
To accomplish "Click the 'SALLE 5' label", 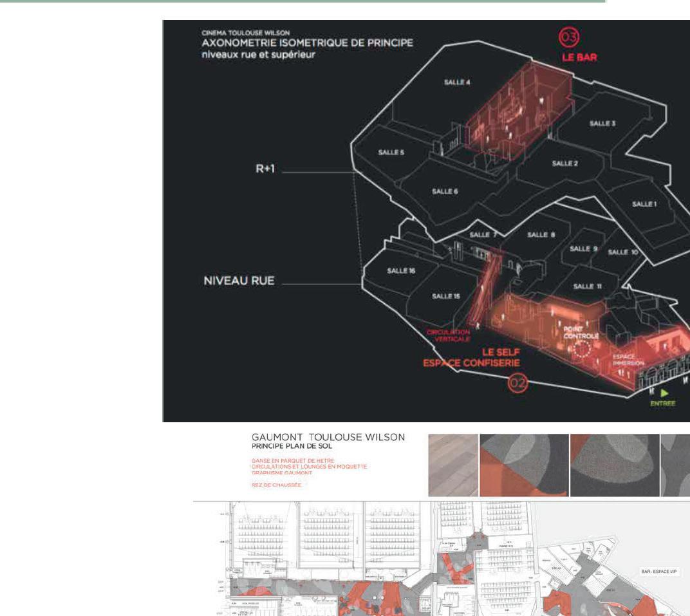I will 391,153.
